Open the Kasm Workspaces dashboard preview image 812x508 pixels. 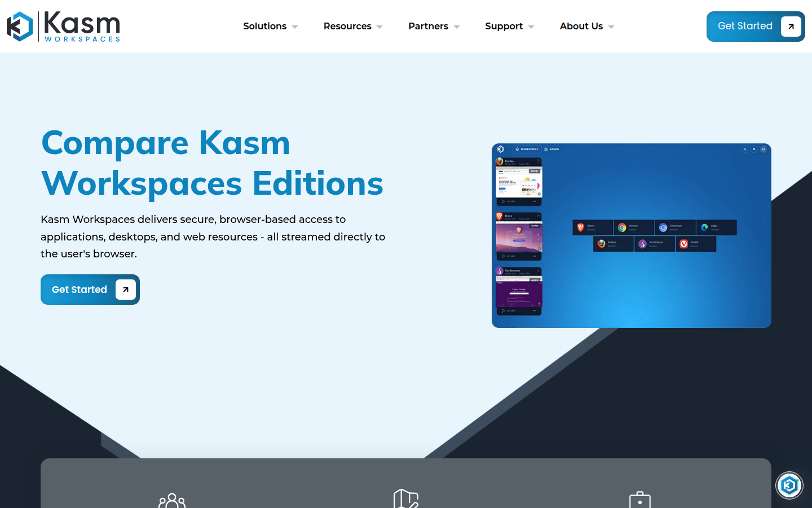(x=632, y=235)
